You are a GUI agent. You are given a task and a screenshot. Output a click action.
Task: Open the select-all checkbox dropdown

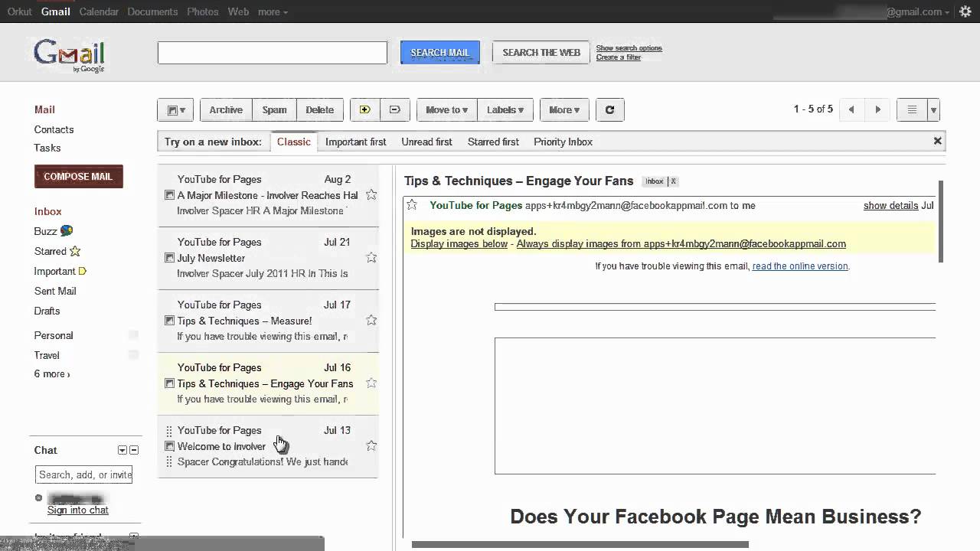176,109
